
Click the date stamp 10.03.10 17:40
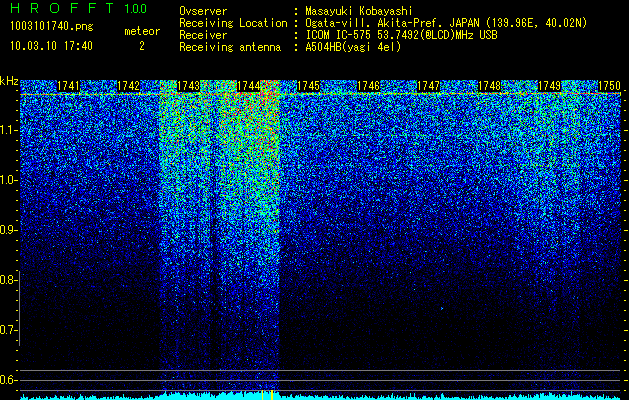click(x=51, y=46)
